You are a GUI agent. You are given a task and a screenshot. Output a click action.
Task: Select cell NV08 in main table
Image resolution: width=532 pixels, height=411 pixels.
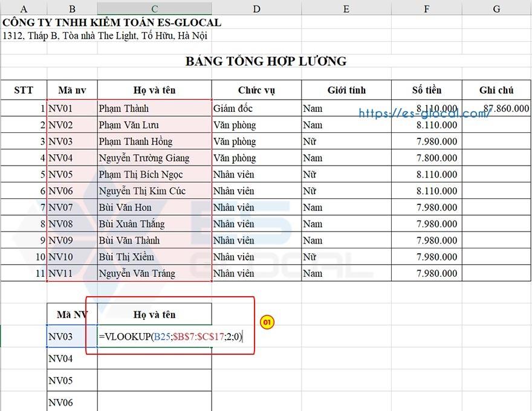coord(72,224)
